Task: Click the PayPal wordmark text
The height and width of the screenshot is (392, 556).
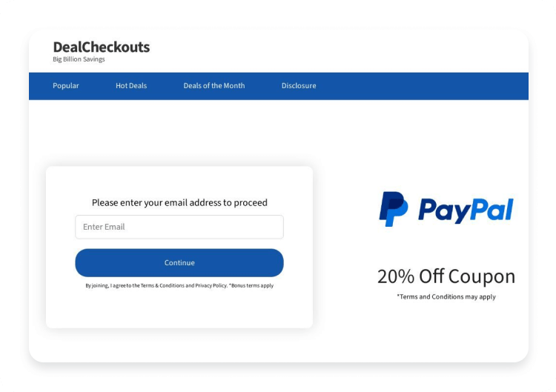Action: (466, 210)
